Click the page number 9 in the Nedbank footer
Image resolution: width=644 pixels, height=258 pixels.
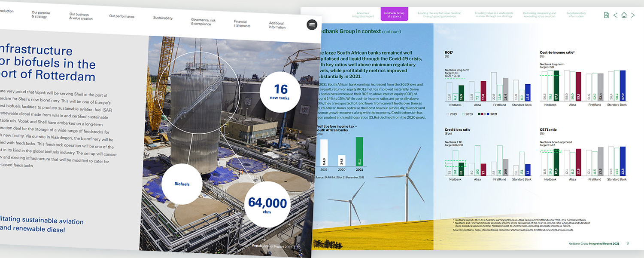point(628,244)
